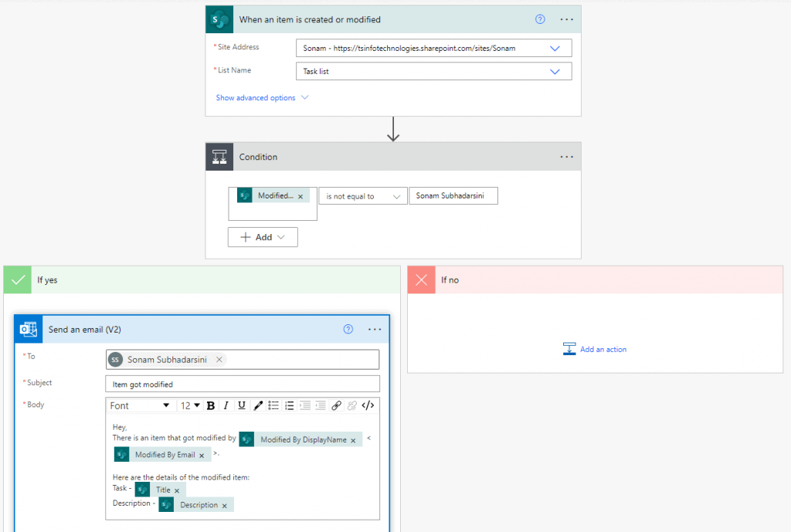Expand the Site Address dropdown
This screenshot has height=532, width=791.
point(555,49)
